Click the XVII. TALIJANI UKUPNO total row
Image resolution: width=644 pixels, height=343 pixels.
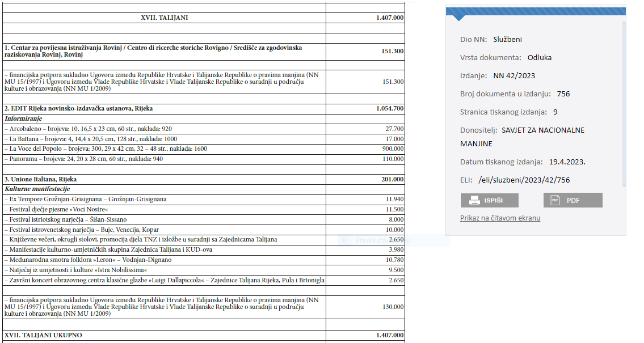[43, 336]
